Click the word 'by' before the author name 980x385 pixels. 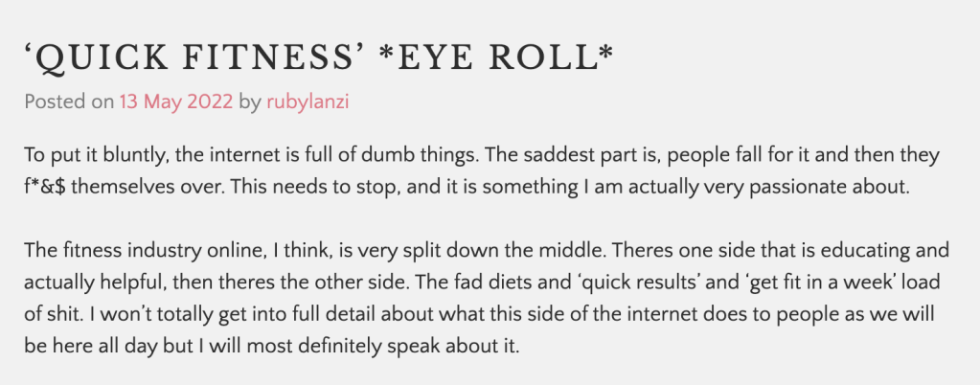pyautogui.click(x=249, y=102)
